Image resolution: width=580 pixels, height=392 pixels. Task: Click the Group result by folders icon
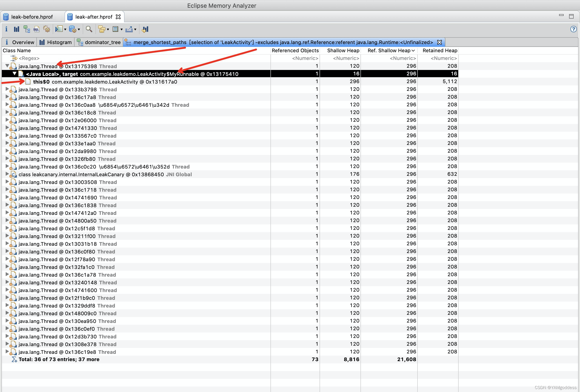coord(102,29)
